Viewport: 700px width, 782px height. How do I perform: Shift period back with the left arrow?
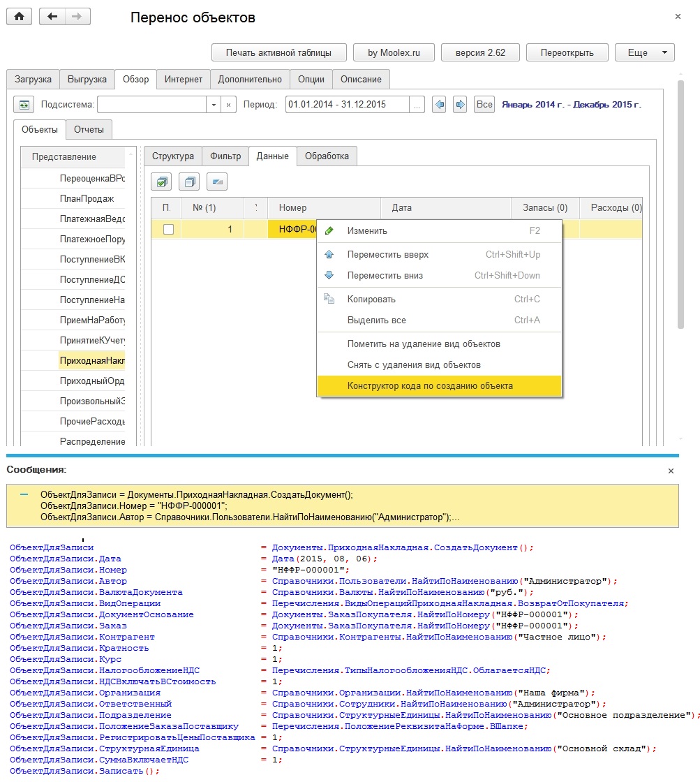pos(439,105)
